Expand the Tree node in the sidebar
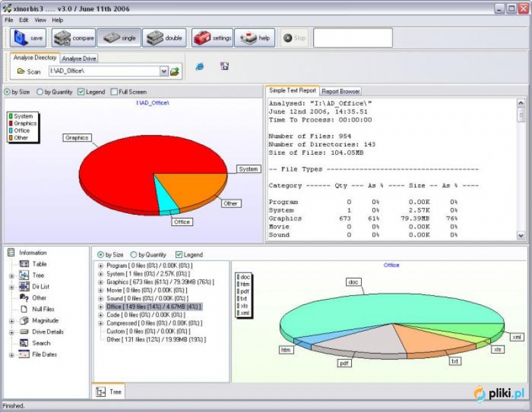Viewport: 532px width, 412px height. point(12,276)
